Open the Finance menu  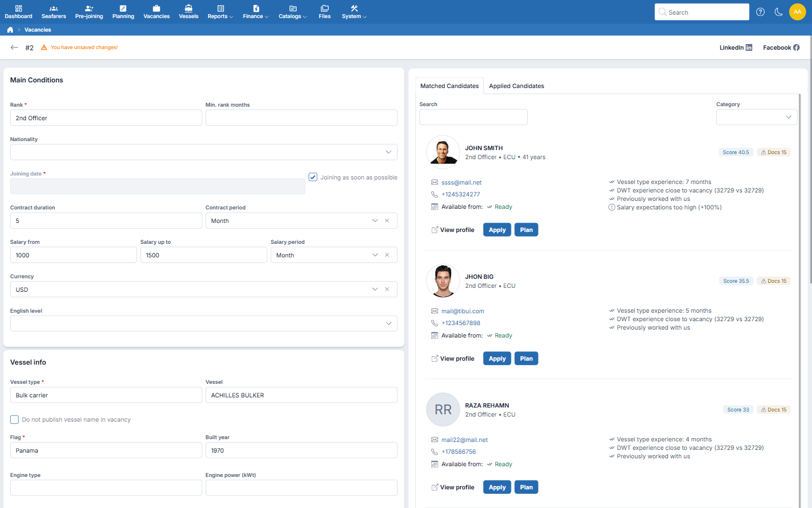[255, 12]
